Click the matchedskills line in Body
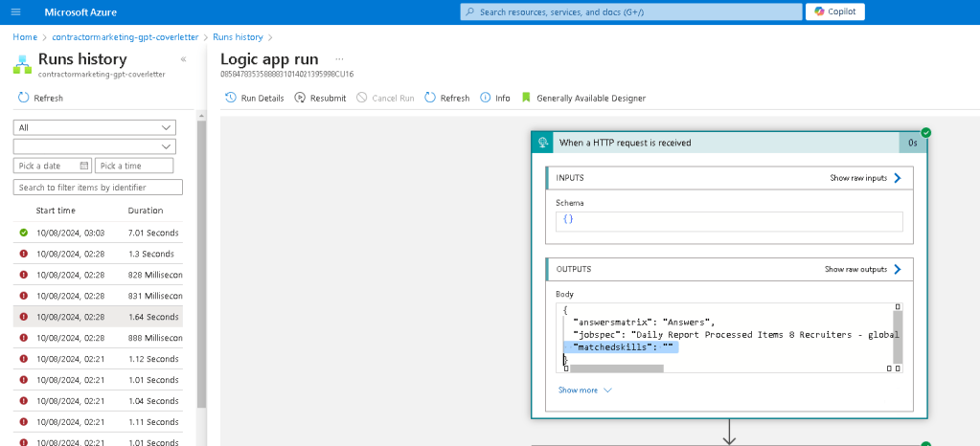 [623, 347]
